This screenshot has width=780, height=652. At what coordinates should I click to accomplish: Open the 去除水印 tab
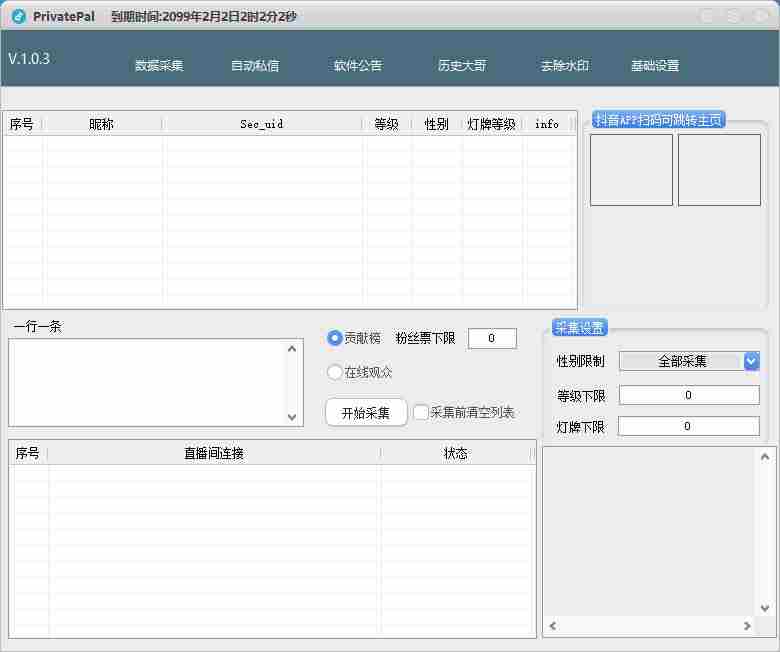(565, 66)
